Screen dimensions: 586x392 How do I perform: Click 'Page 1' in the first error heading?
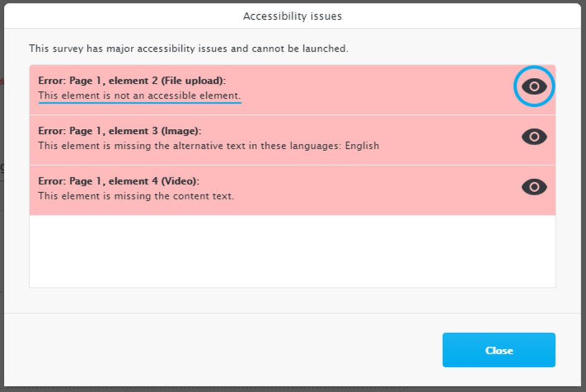(85, 81)
